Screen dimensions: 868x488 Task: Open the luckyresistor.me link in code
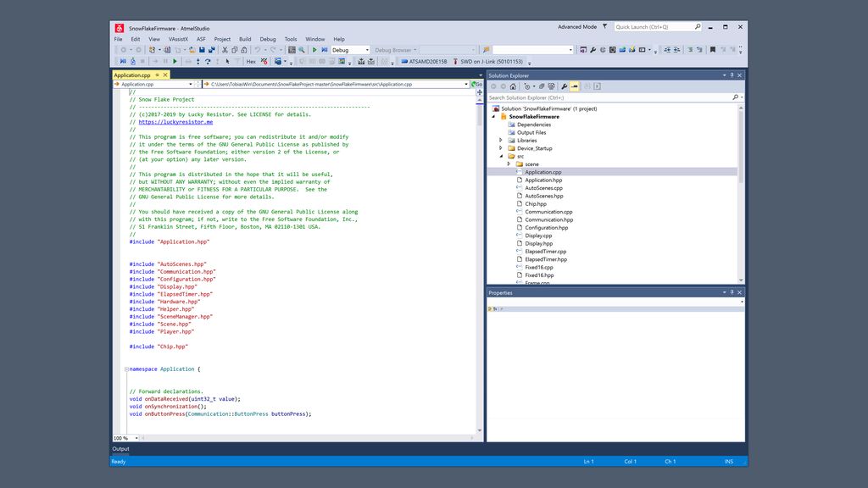(175, 122)
